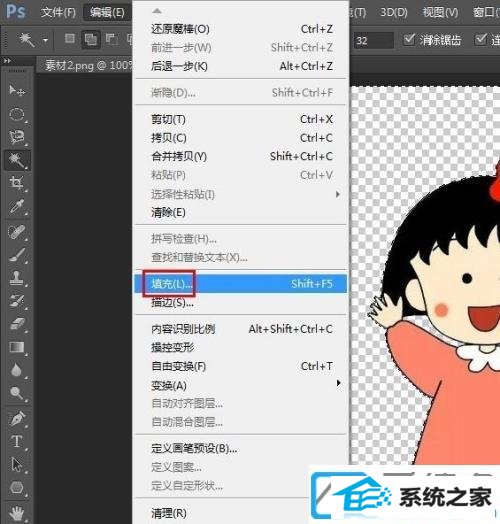The height and width of the screenshot is (524, 500).
Task: Select the Elliptical Marquee tool
Action: tap(17, 114)
